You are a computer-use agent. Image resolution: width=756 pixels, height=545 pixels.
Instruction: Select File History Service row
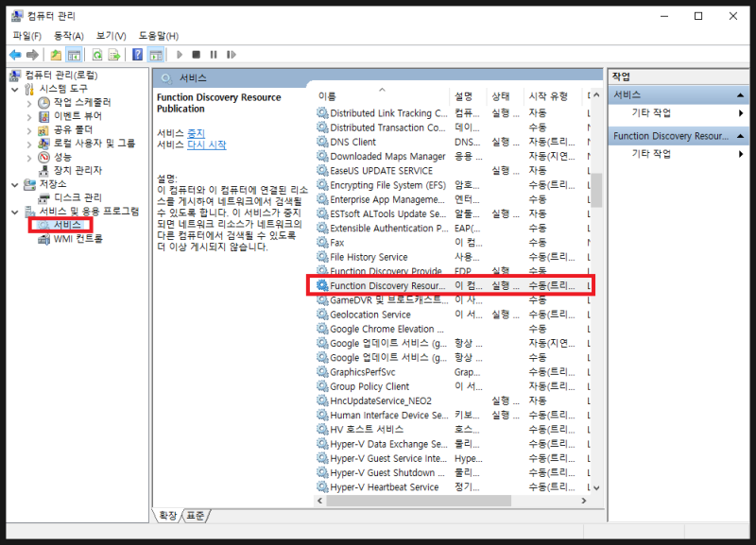(x=454, y=257)
